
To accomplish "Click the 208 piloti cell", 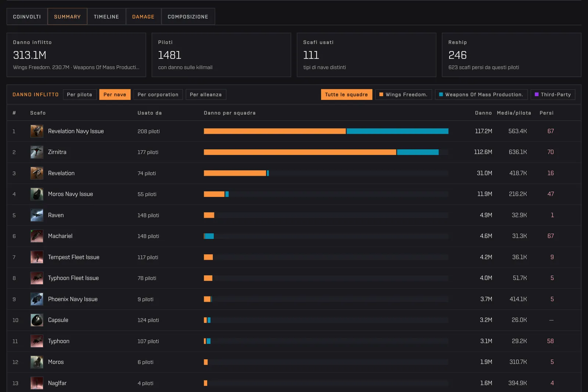I will click(x=148, y=131).
